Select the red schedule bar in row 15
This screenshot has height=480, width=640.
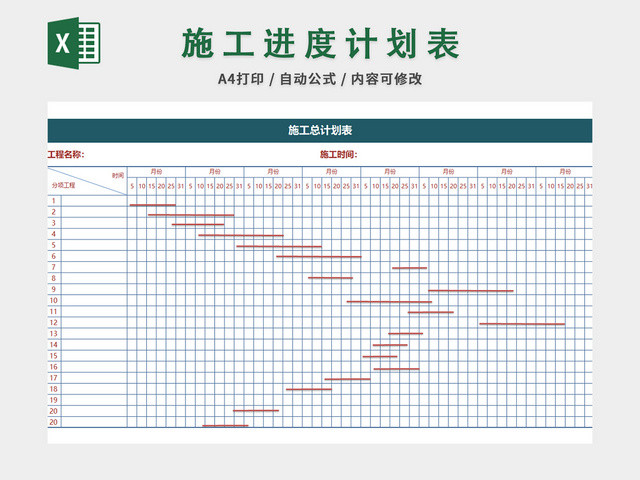point(380,356)
